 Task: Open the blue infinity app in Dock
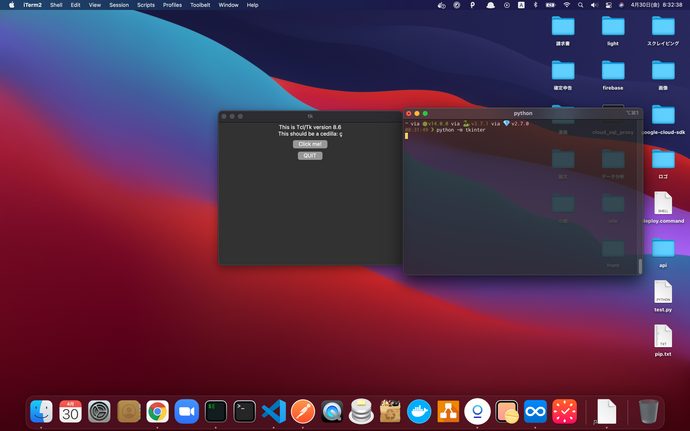pos(535,411)
